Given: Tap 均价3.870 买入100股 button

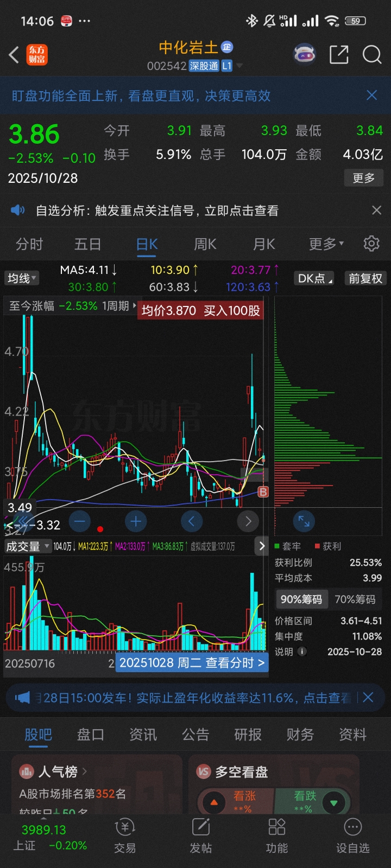Looking at the screenshot, I should click(x=200, y=311).
